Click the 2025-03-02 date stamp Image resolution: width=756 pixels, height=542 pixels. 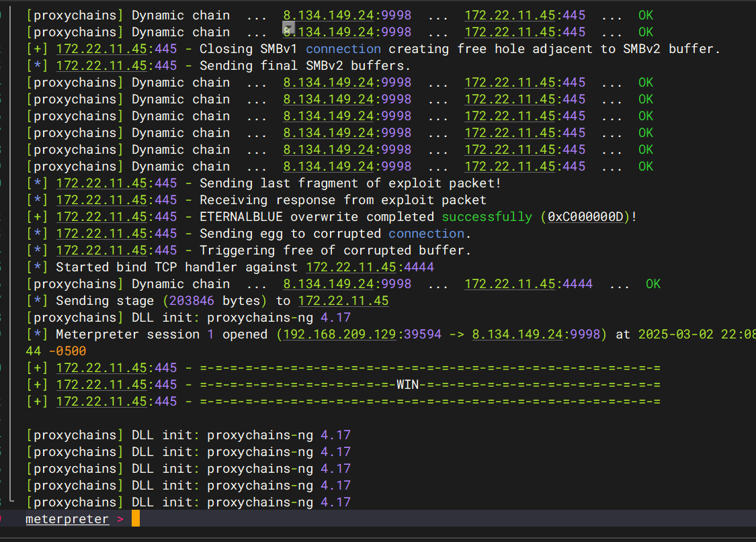pos(676,334)
